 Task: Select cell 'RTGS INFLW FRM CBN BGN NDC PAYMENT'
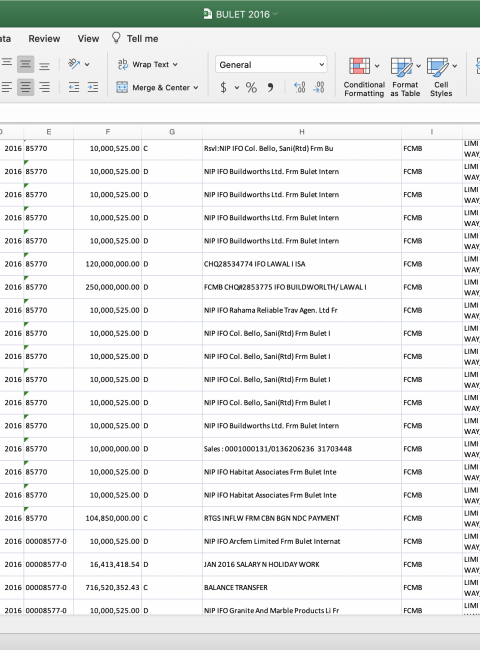(302, 518)
